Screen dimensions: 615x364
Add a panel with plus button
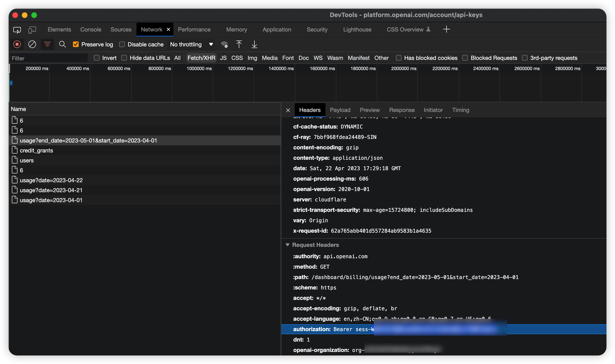click(x=446, y=29)
